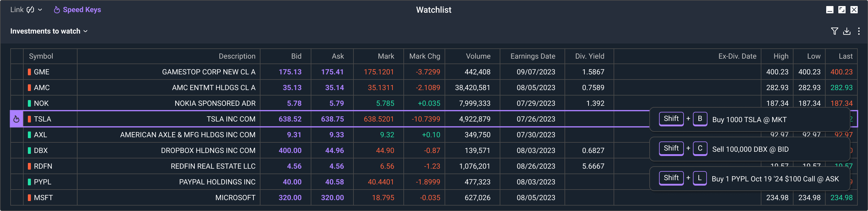
Task: Select Buy 1 PYPL Oct 19 '24 Call speed key
Action: pyautogui.click(x=749, y=179)
